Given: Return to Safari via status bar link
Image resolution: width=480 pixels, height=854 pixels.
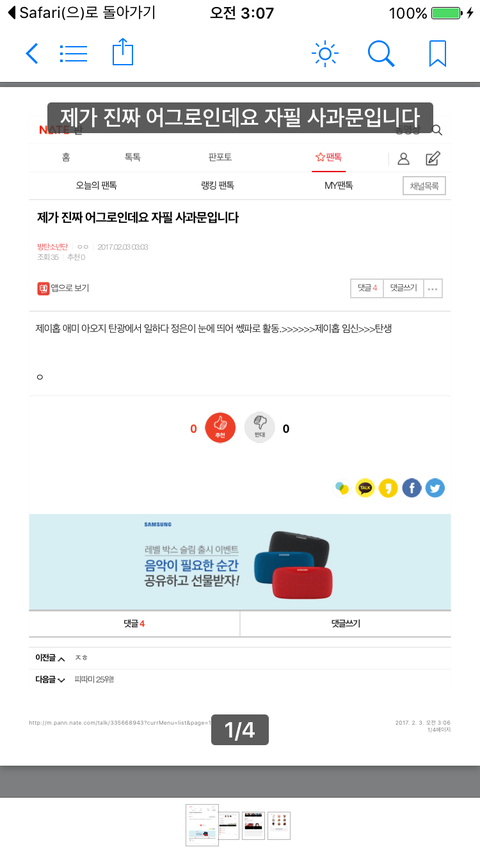Looking at the screenshot, I should (82, 13).
